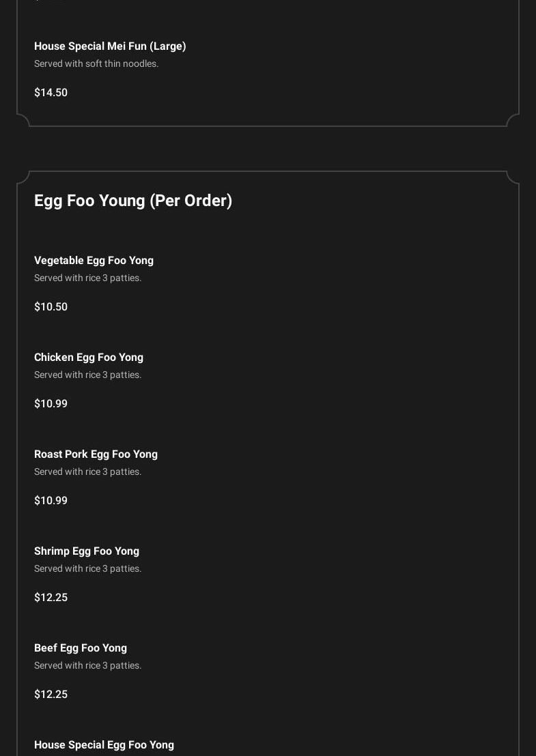536x756 pixels.
Task: Click the description under Vegetable Egg Foo Yong
Action: (88, 278)
